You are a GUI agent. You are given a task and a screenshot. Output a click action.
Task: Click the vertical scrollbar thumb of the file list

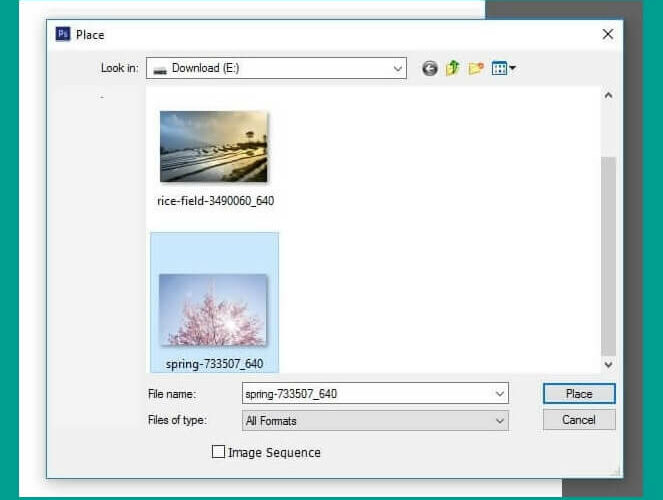tap(608, 256)
